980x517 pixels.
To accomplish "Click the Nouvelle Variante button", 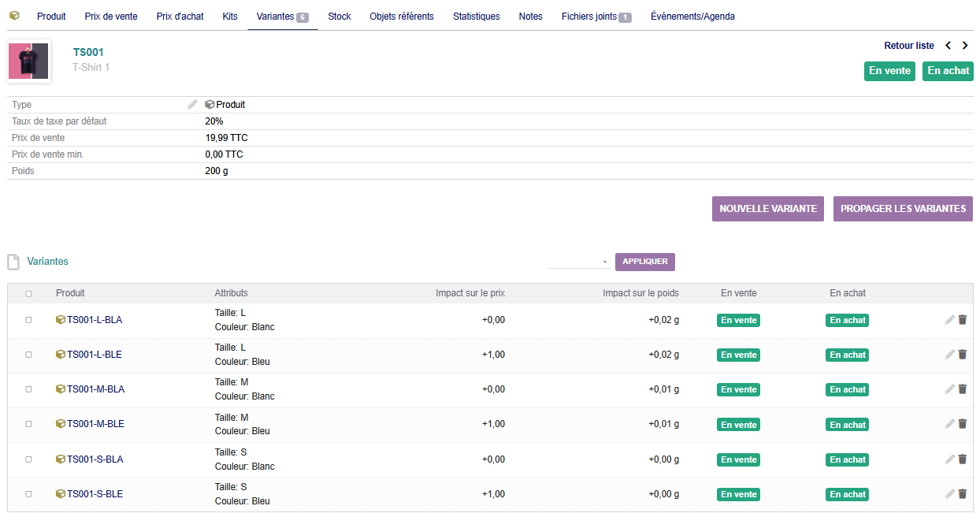I will point(767,209).
